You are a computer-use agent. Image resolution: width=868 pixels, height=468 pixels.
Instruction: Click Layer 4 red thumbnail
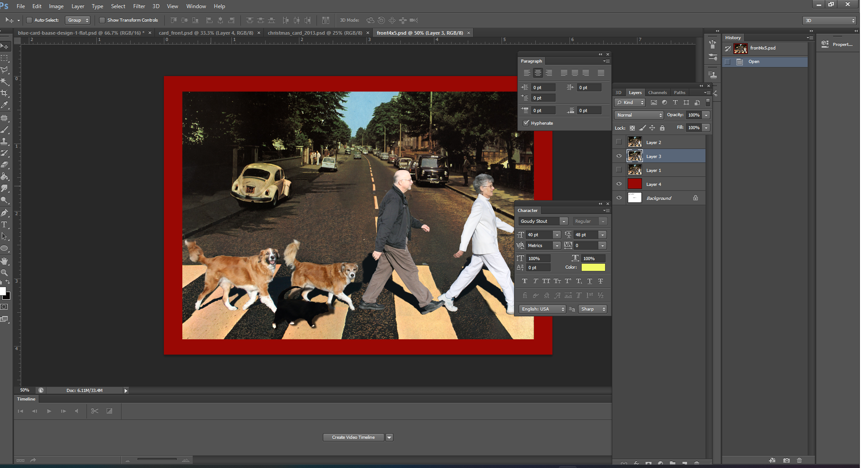point(635,184)
